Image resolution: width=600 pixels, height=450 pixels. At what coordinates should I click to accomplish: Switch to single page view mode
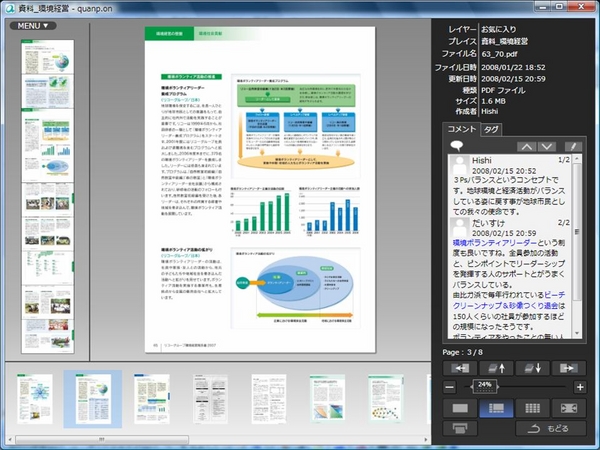[x=459, y=408]
